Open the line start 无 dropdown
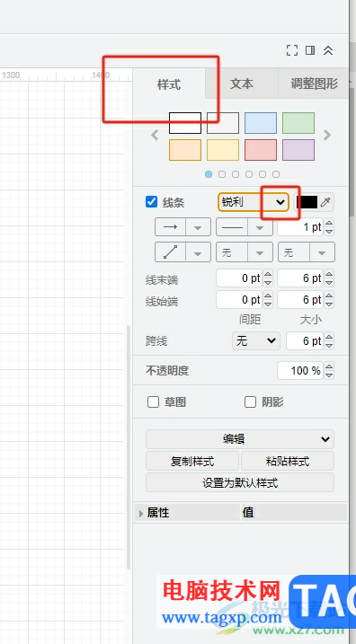 click(245, 252)
